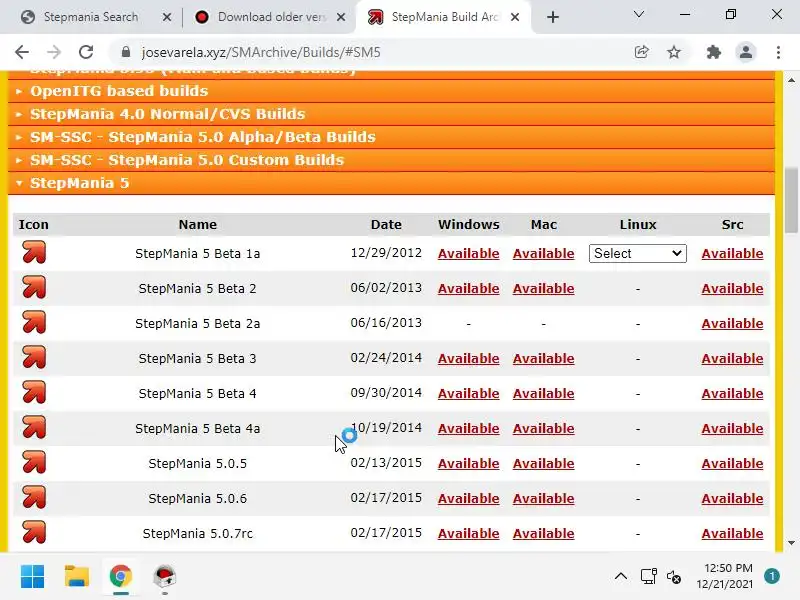Download Windows build of Beta 1a
Screen dimensions: 800x600
pyautogui.click(x=468, y=254)
